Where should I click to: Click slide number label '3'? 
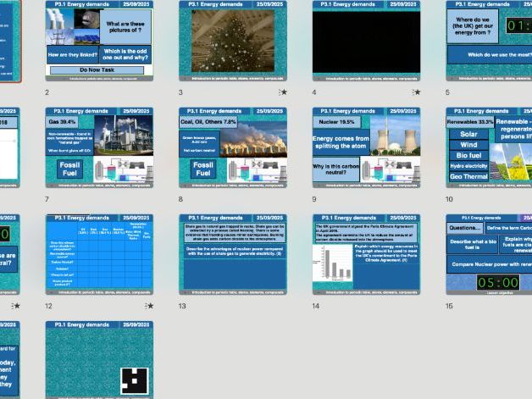pyautogui.click(x=180, y=92)
